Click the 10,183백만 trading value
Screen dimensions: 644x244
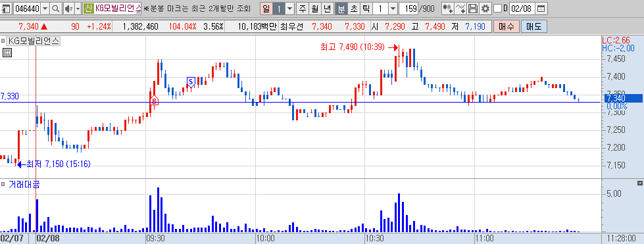pyautogui.click(x=257, y=27)
